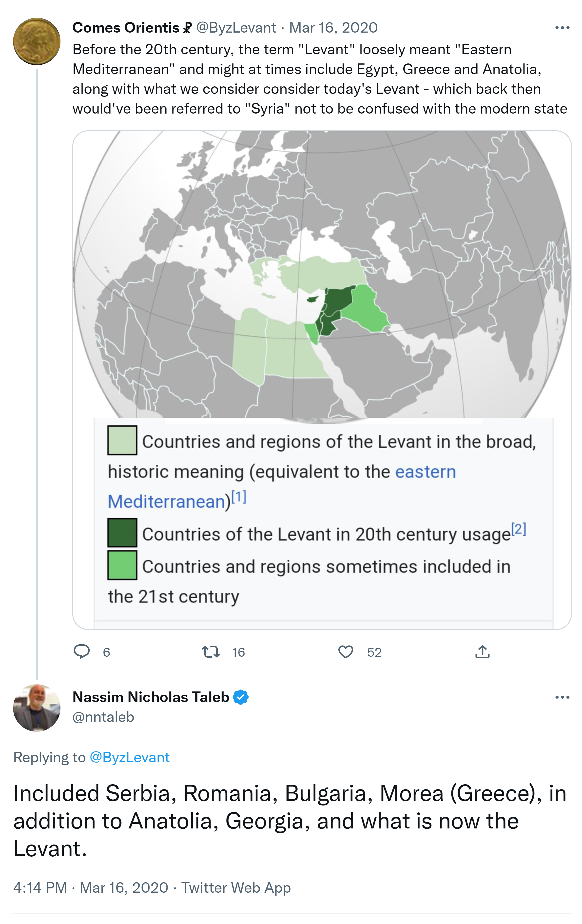Click @ByzLevant in the Replying to line
The height and width of the screenshot is (924, 582).
pos(129,757)
